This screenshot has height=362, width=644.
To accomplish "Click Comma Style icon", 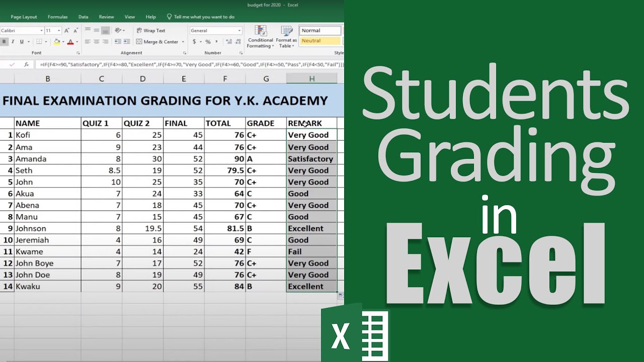I will [x=216, y=42].
